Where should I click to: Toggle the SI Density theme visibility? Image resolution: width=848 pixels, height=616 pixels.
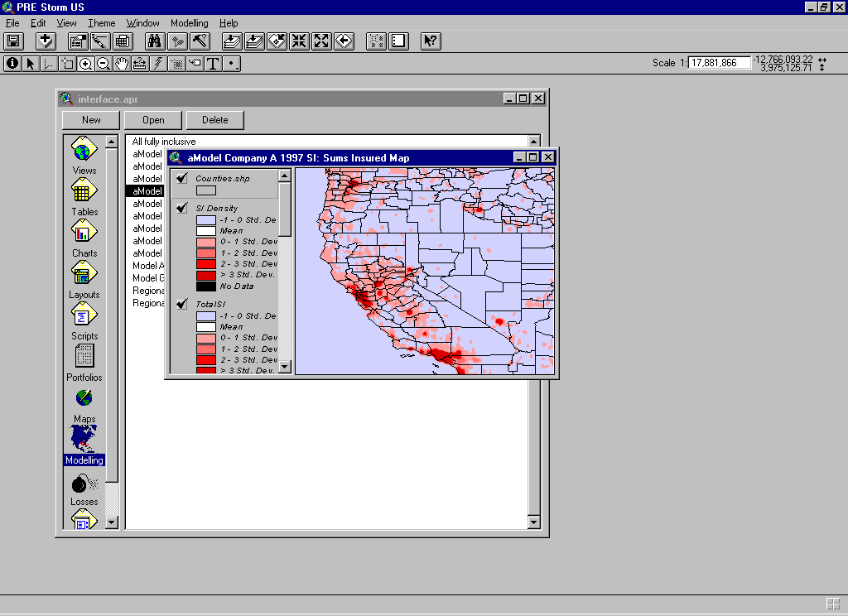(x=182, y=208)
